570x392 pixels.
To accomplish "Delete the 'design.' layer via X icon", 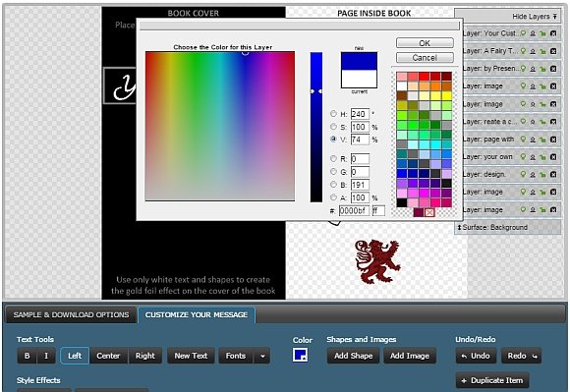I will (553, 174).
